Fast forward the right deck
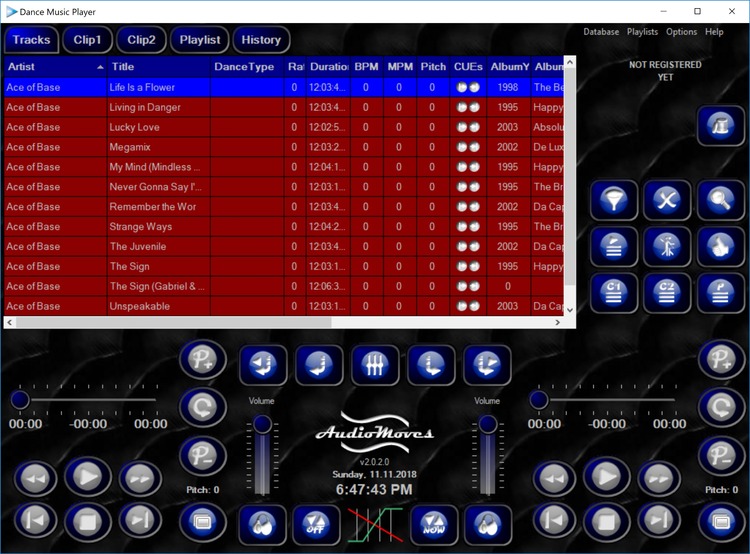Image resolution: width=750 pixels, height=554 pixels. tap(659, 478)
